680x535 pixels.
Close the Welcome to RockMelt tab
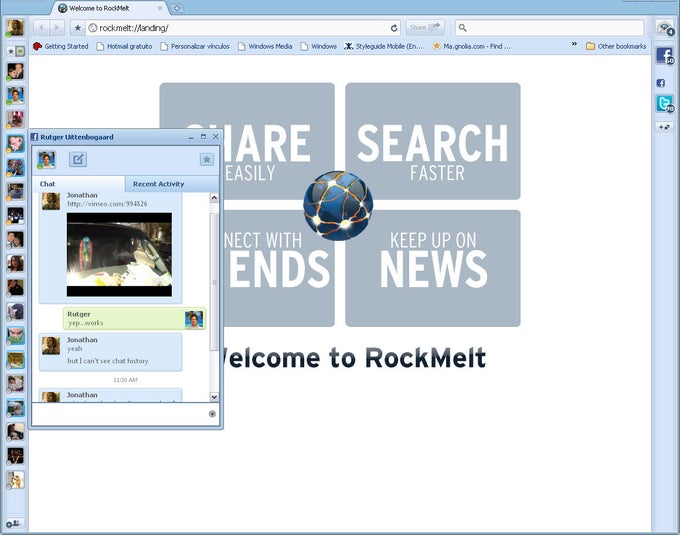(160, 8)
